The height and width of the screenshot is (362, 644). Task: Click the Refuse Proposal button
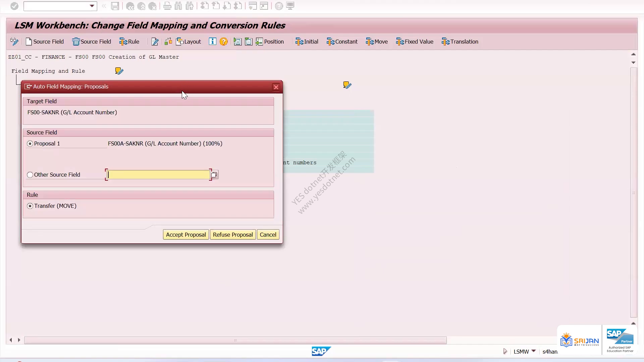(233, 235)
